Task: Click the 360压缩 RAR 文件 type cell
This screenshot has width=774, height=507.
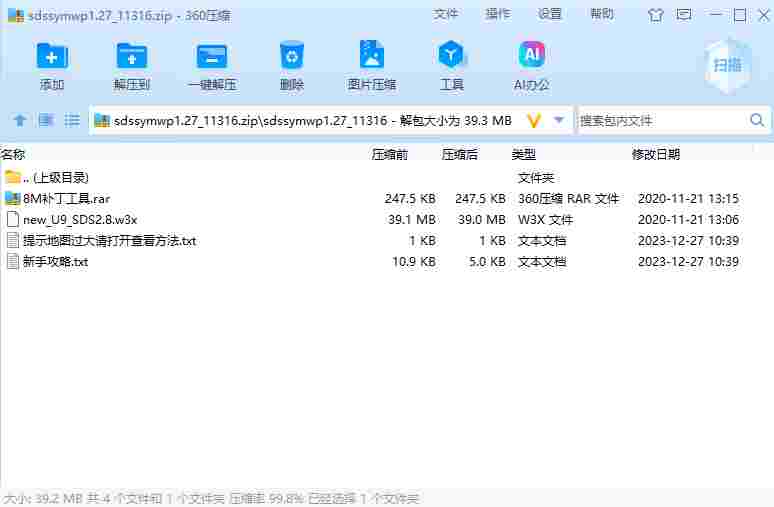Action: click(x=568, y=198)
